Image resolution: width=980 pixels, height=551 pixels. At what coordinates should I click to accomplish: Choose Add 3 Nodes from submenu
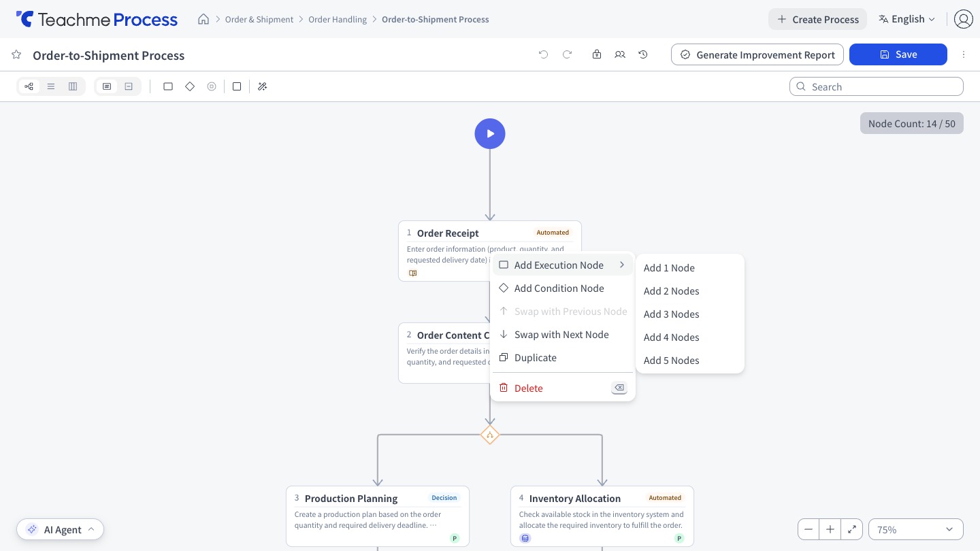pos(690,314)
